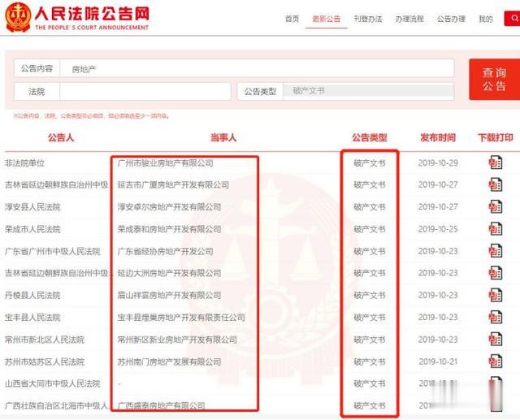Click 淳安县人民法院 announcer cell
The image size is (520, 420).
32,207
